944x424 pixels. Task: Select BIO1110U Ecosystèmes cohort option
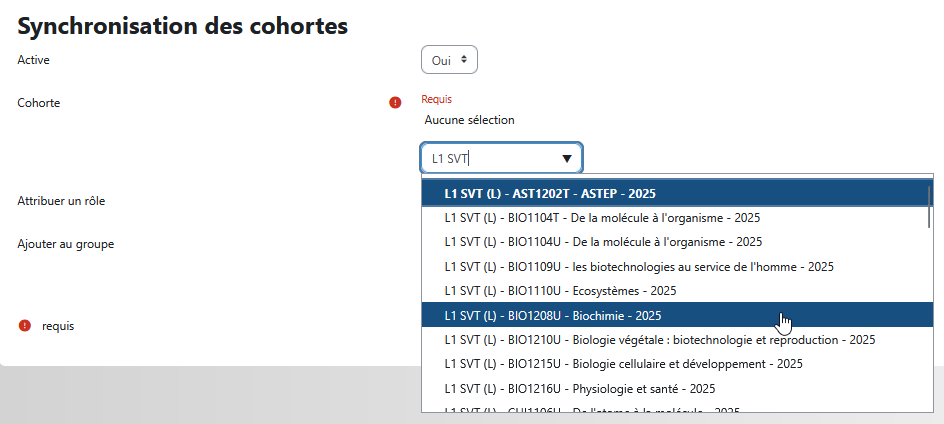[674, 291]
